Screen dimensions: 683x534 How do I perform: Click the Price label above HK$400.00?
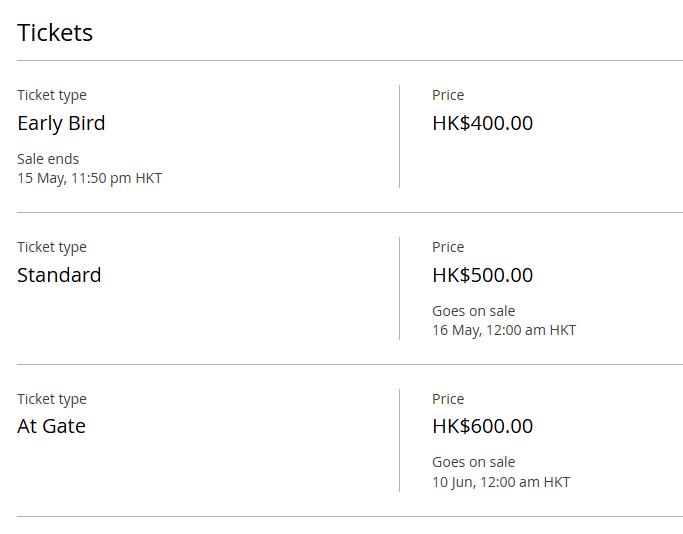tap(448, 95)
